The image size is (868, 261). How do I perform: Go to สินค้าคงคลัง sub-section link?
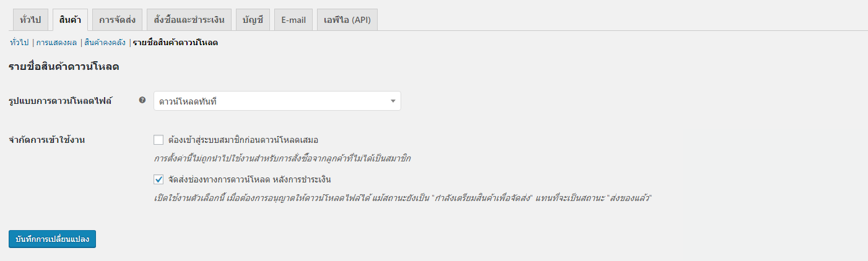[105, 43]
